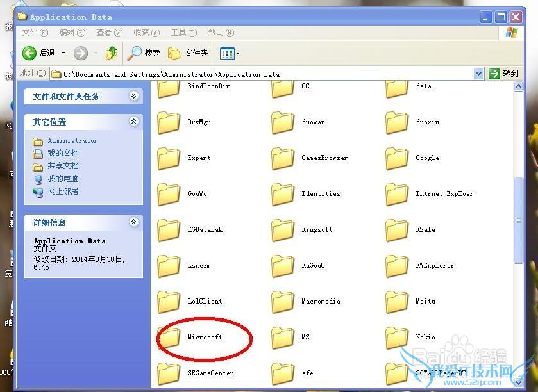538x392 pixels.
Task: Select the Microsoft folder icon
Action: (169, 338)
